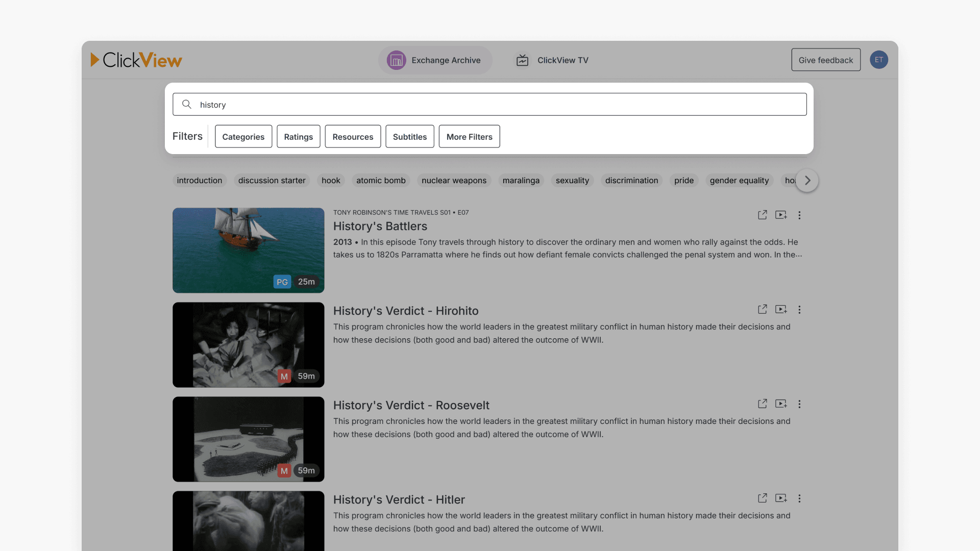Open the three-dot menu for History's Verdict - Roosevelt
Viewport: 980px width, 551px height.
tap(799, 404)
